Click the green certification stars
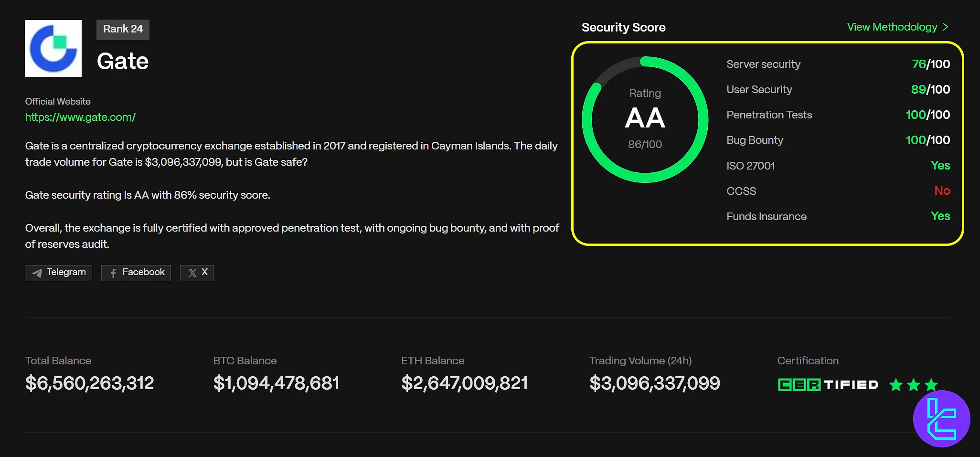Viewport: 980px width, 457px height. (x=913, y=385)
